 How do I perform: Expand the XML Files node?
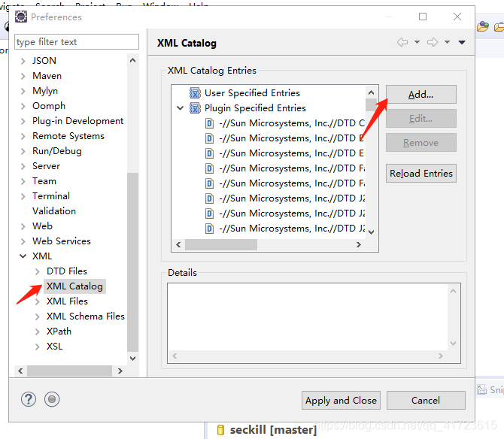tap(38, 301)
